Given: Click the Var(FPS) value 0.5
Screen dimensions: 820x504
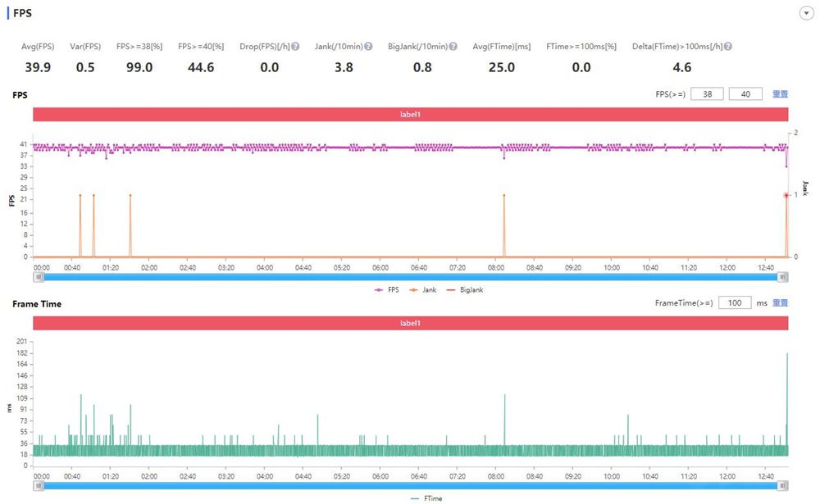Looking at the screenshot, I should pyautogui.click(x=85, y=67).
